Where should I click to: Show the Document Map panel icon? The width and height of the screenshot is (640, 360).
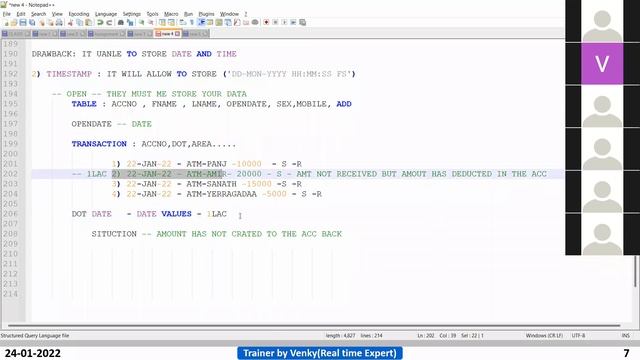(219, 22)
